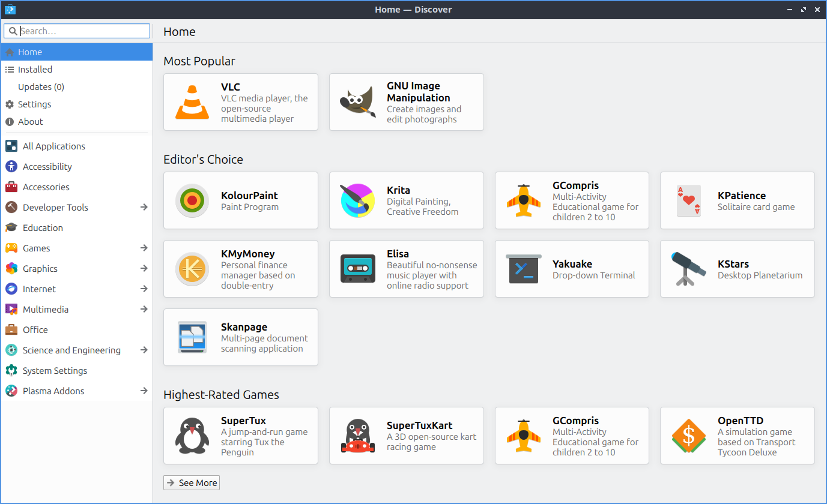Click the Yakuake terminal icon
827x504 pixels.
[x=524, y=269]
